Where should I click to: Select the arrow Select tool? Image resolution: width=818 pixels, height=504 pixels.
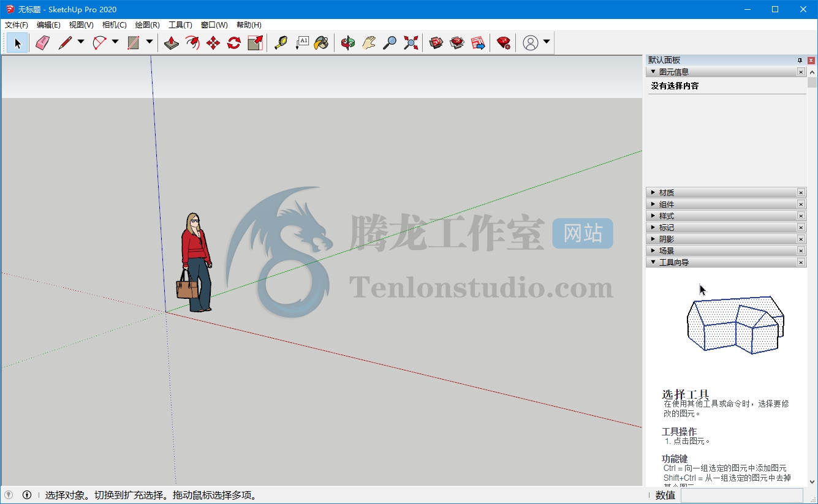pyautogui.click(x=18, y=43)
